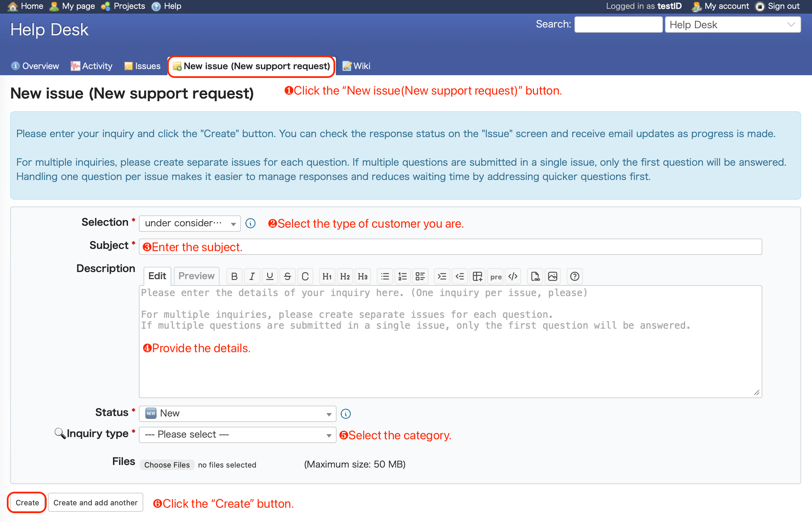This screenshot has height=522, width=812.
Task: Click the inline code toolbar icon
Action: click(x=513, y=276)
